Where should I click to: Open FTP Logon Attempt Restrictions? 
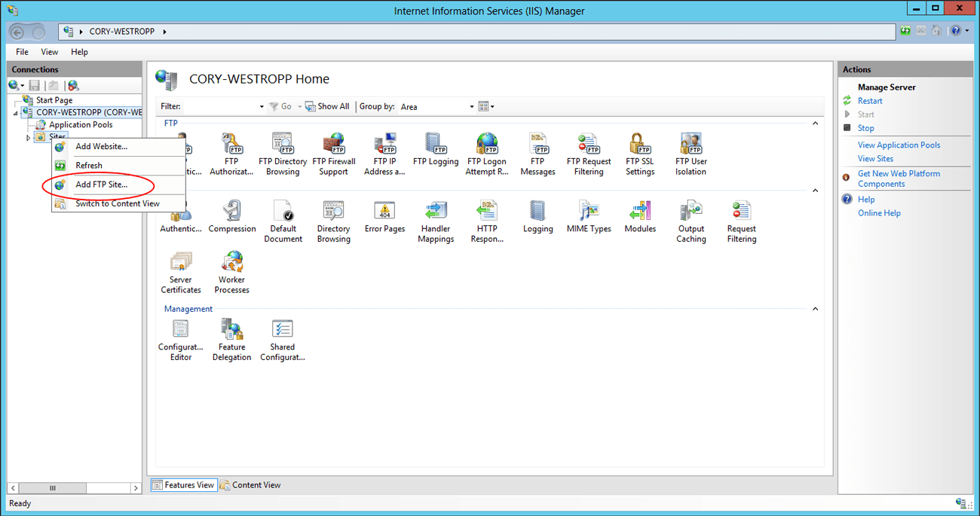pos(486,154)
